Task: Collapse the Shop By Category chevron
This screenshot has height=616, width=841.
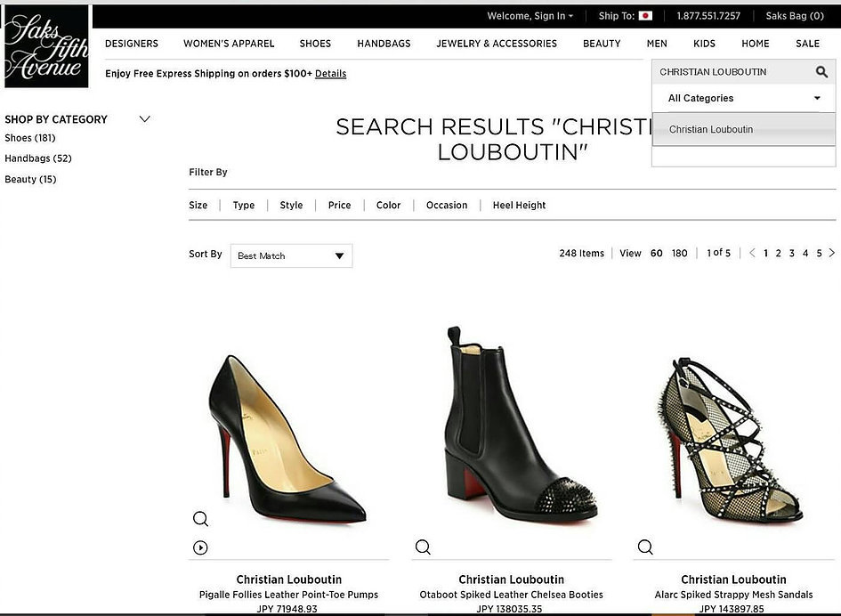Action: (x=145, y=119)
